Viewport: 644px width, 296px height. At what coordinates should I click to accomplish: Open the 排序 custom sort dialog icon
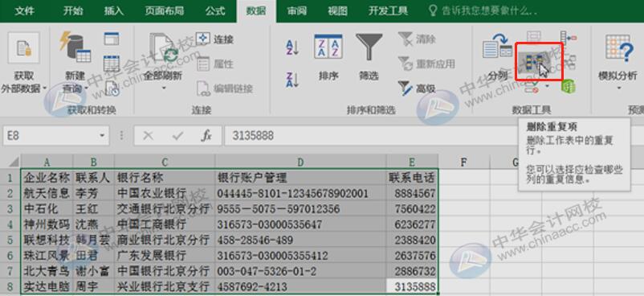[x=328, y=47]
